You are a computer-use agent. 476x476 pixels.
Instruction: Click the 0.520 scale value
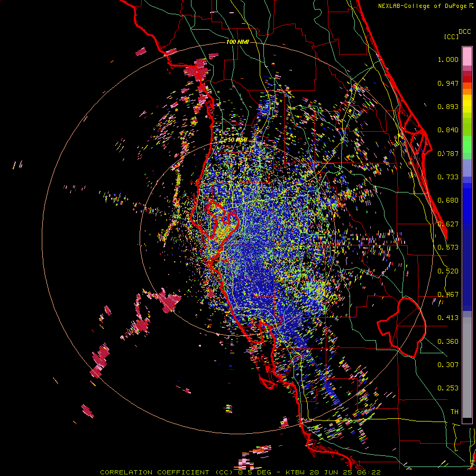[448, 271]
